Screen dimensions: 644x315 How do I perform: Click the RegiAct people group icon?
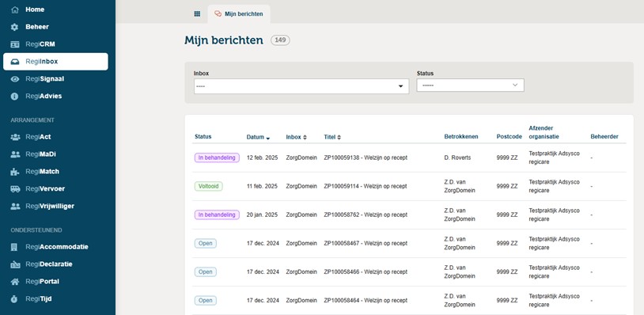click(15, 137)
